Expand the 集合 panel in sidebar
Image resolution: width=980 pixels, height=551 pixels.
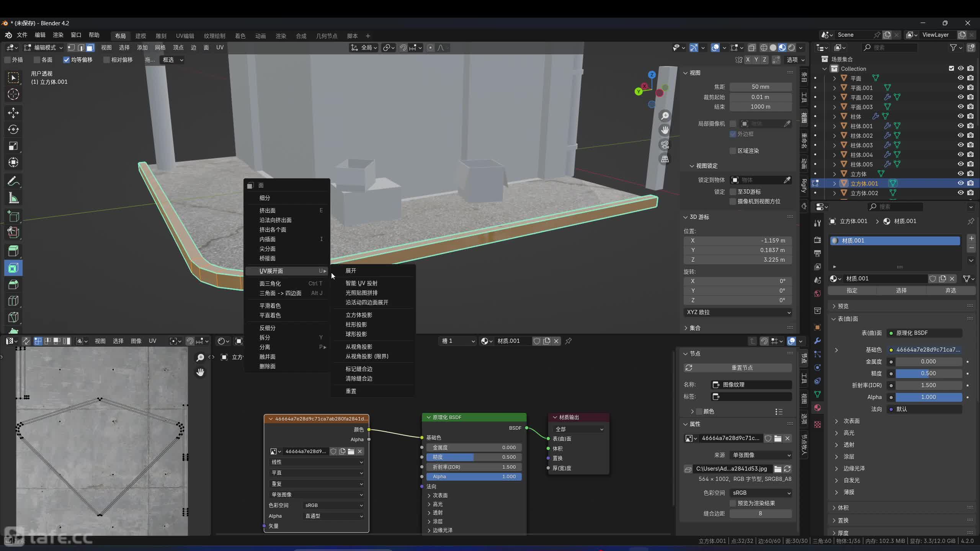coord(695,328)
